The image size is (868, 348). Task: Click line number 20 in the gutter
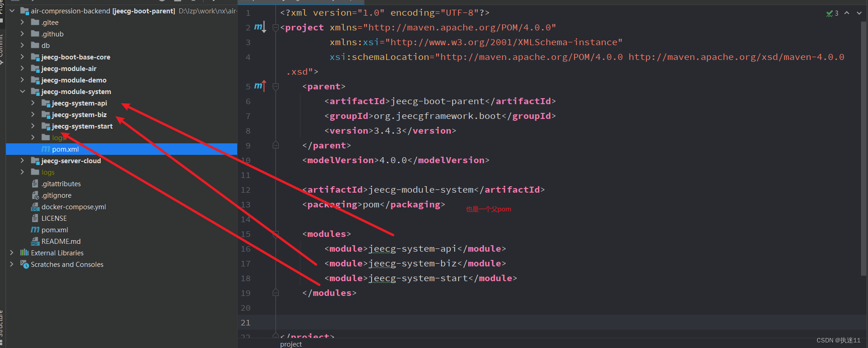[245, 308]
